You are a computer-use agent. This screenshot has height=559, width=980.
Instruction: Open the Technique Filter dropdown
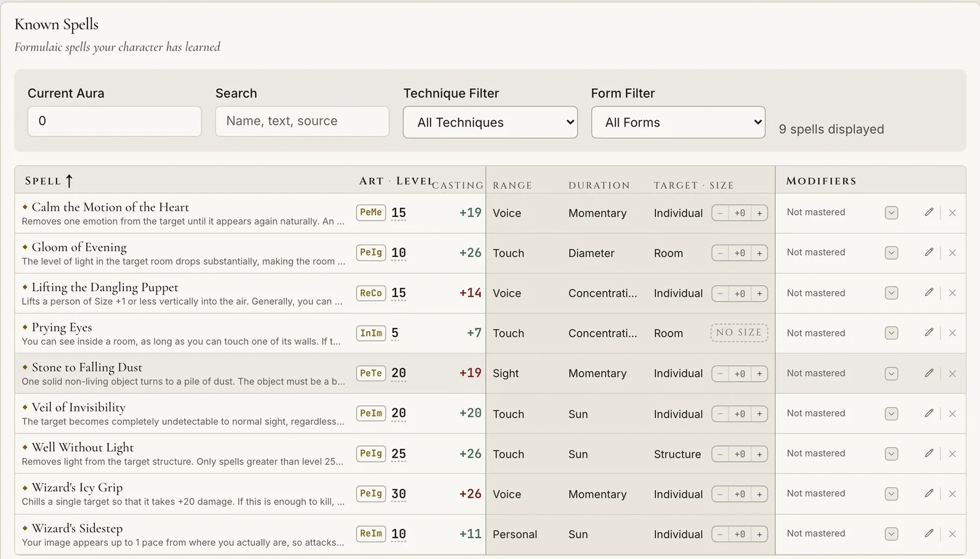[490, 122]
